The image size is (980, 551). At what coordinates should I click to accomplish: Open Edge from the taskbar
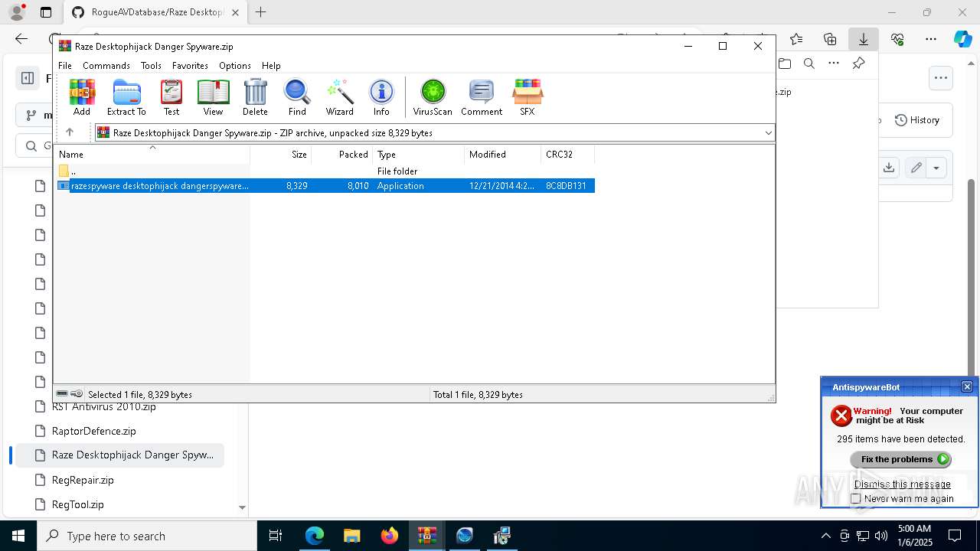(x=315, y=536)
